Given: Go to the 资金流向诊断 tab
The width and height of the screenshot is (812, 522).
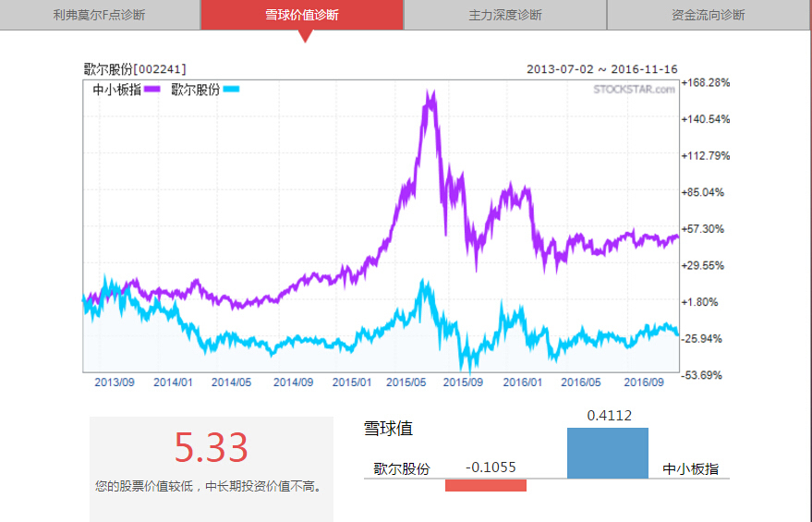Looking at the screenshot, I should pyautogui.click(x=709, y=15).
